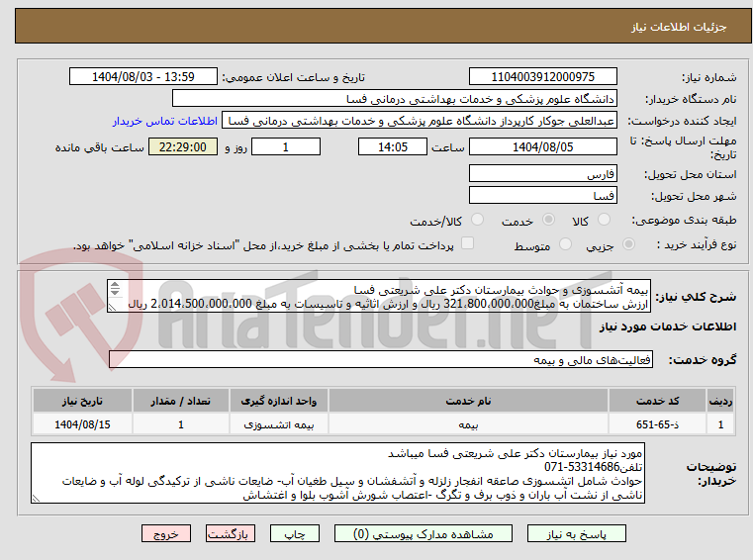The width and height of the screenshot is (753, 560).
Task: Click the 'شماره نیاز' label
Action: 709,77
